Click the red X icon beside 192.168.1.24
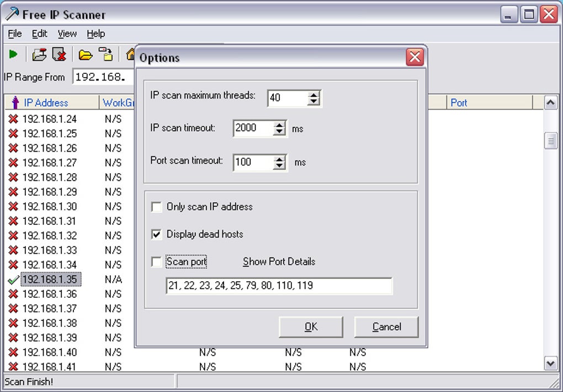The width and height of the screenshot is (563, 392). pos(13,119)
